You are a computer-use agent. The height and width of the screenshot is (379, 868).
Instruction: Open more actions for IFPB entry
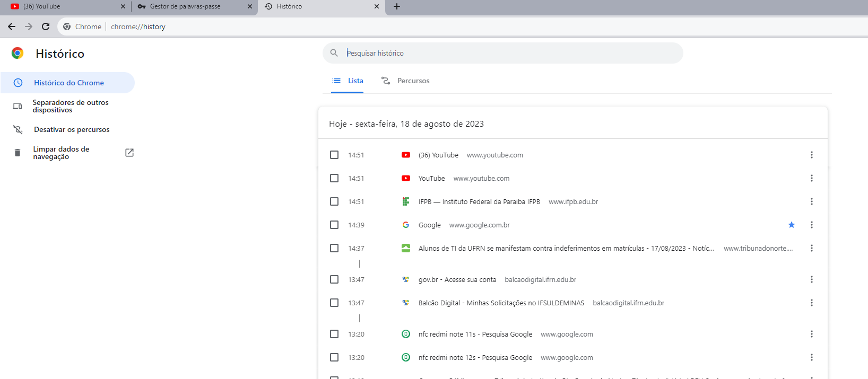click(x=812, y=201)
